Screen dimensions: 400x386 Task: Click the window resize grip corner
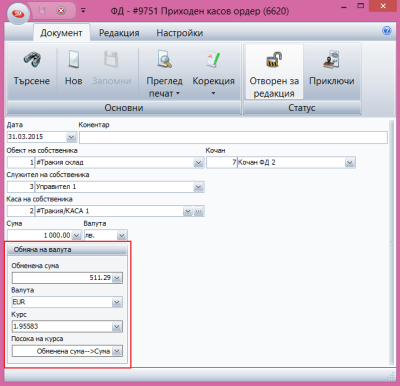(x=391, y=376)
